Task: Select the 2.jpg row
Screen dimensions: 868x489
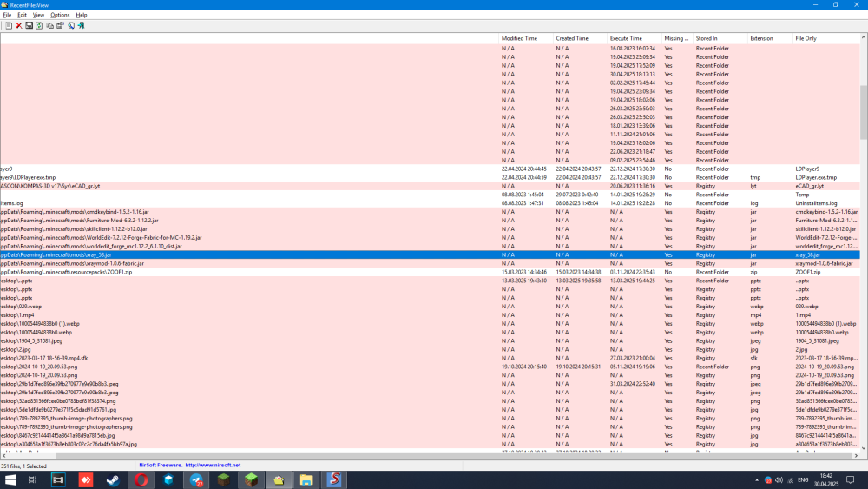Action: 430,349
